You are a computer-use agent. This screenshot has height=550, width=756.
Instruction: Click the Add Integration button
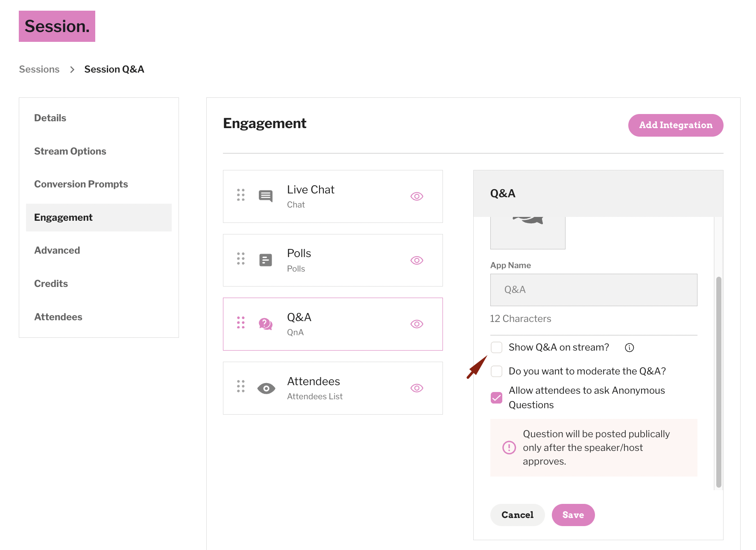(x=676, y=125)
